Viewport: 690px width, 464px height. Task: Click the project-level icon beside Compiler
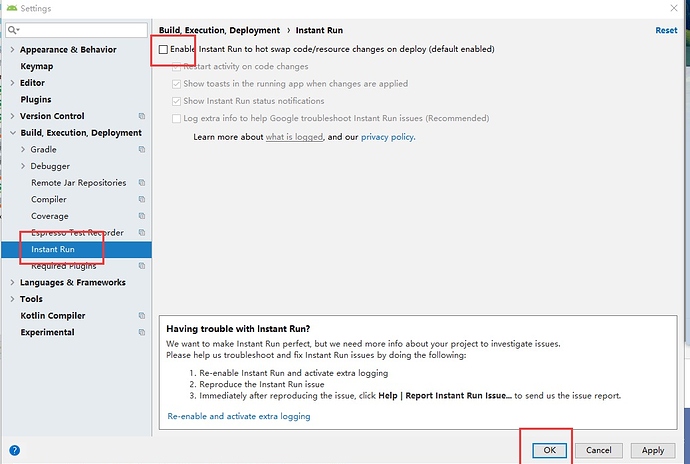(142, 199)
